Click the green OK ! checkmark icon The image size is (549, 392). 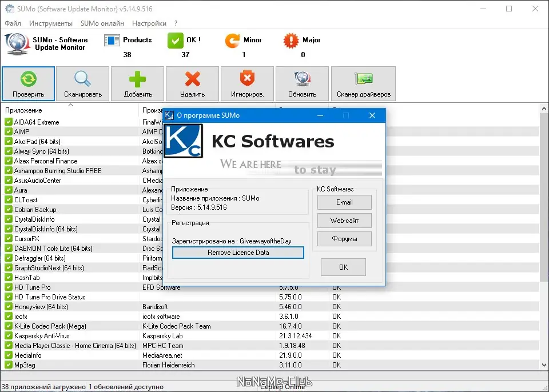pyautogui.click(x=176, y=40)
